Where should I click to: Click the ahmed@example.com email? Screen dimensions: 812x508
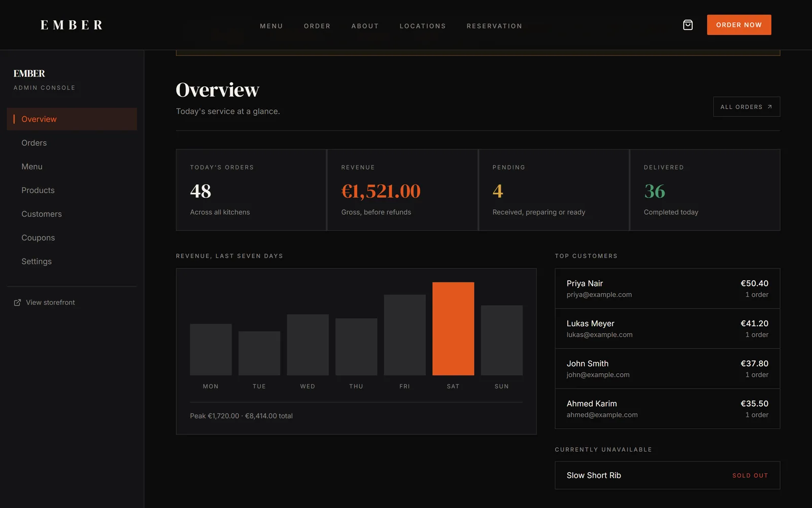coord(602,415)
